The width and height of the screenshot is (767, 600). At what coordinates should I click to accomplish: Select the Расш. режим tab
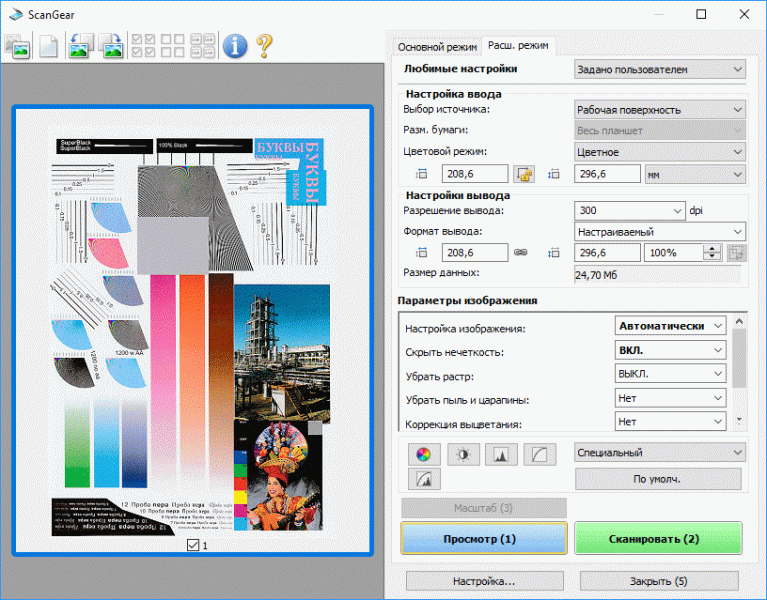click(x=518, y=46)
